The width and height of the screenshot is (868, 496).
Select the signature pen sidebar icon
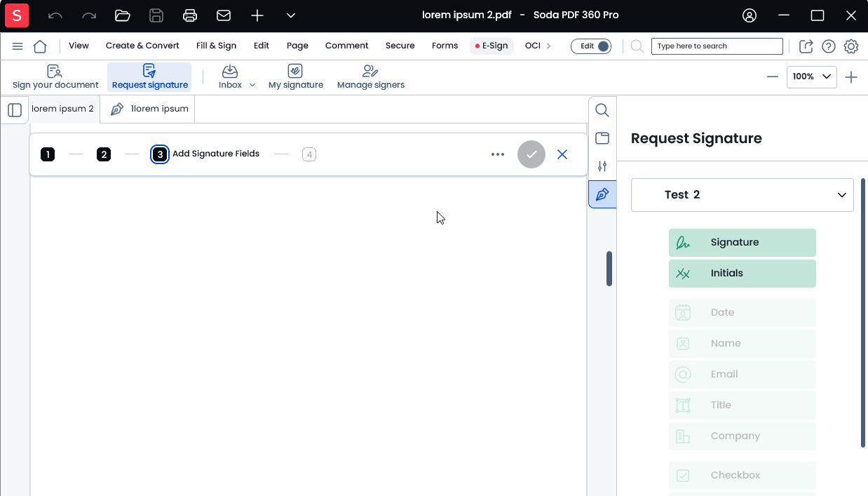pos(602,194)
